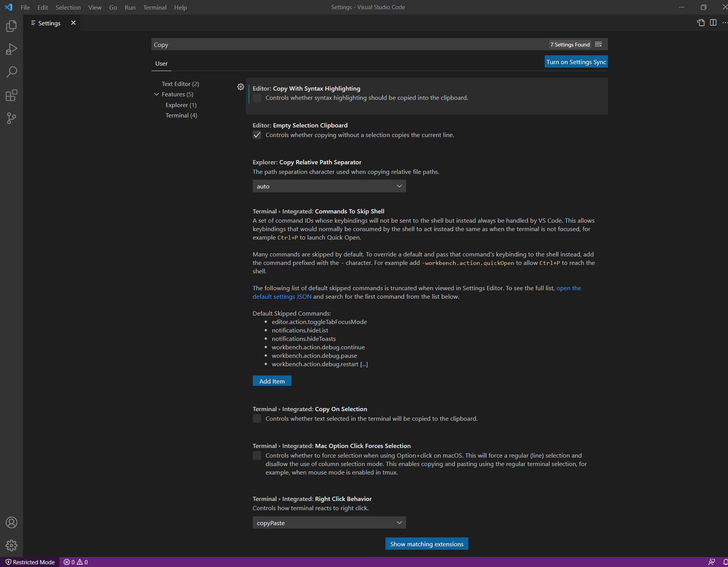Open Right Click Behavior dropdown
The height and width of the screenshot is (567, 728).
(329, 523)
